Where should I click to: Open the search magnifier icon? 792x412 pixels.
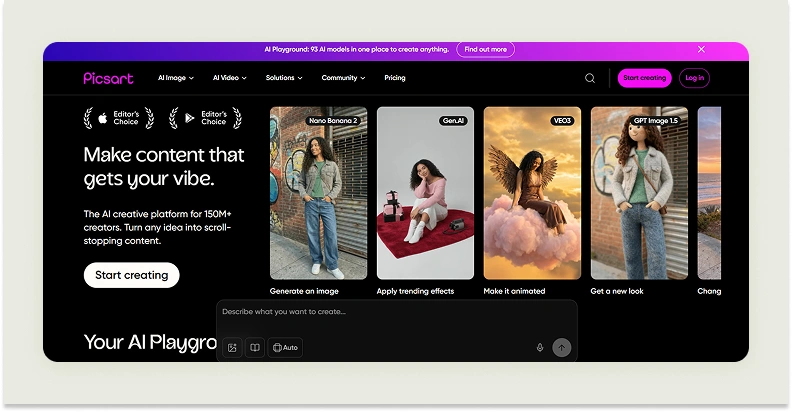pos(590,78)
